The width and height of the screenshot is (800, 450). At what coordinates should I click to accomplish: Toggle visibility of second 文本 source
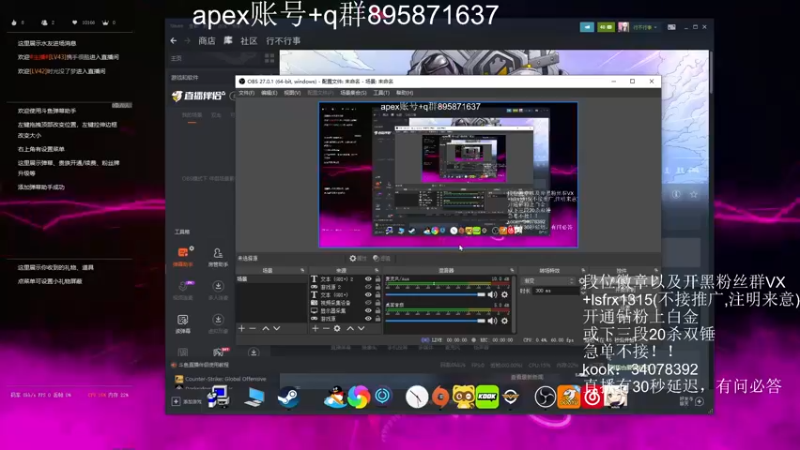coord(368,295)
